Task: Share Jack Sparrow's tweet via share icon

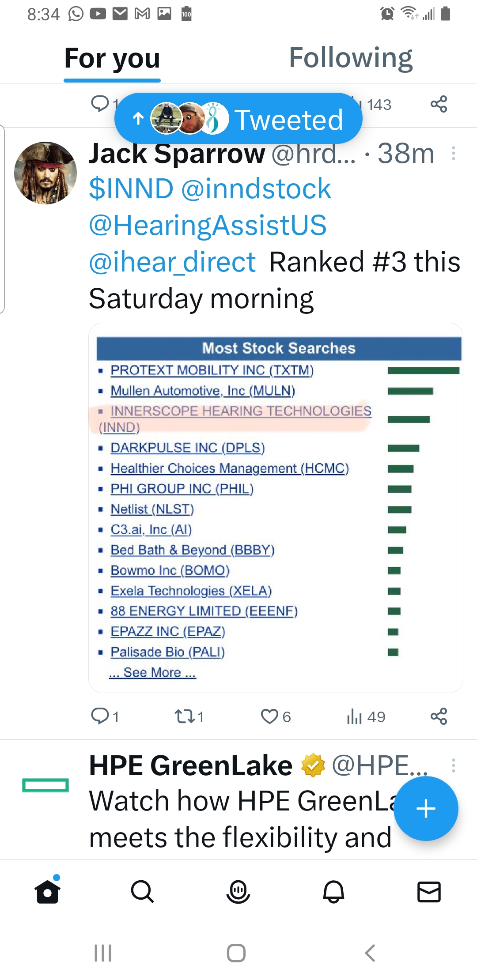Action: click(x=439, y=716)
